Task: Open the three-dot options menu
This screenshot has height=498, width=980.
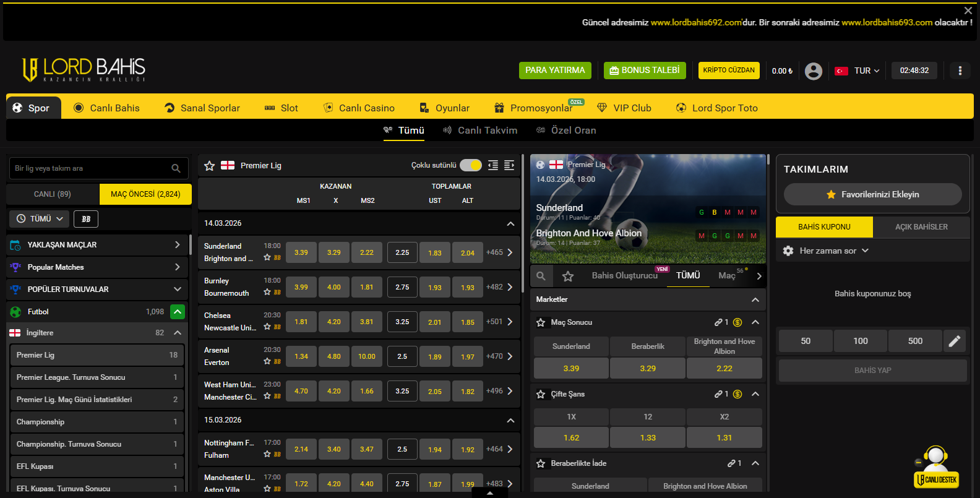Action: tap(960, 71)
